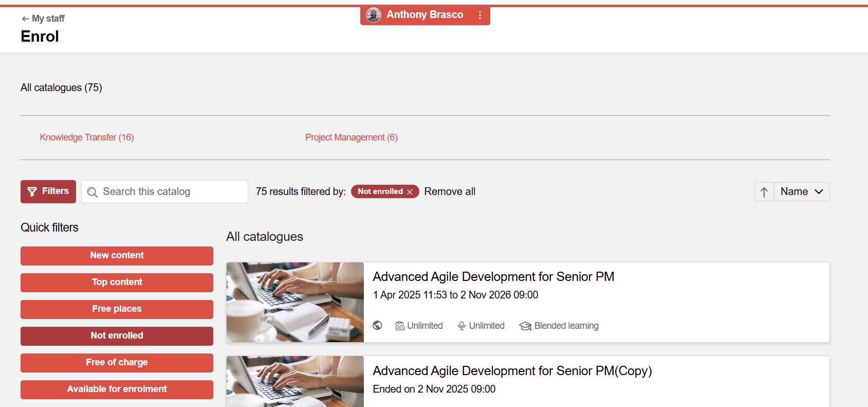Open Advanced Agile Development for Senior PM course
The width and height of the screenshot is (868, 407).
click(x=493, y=277)
